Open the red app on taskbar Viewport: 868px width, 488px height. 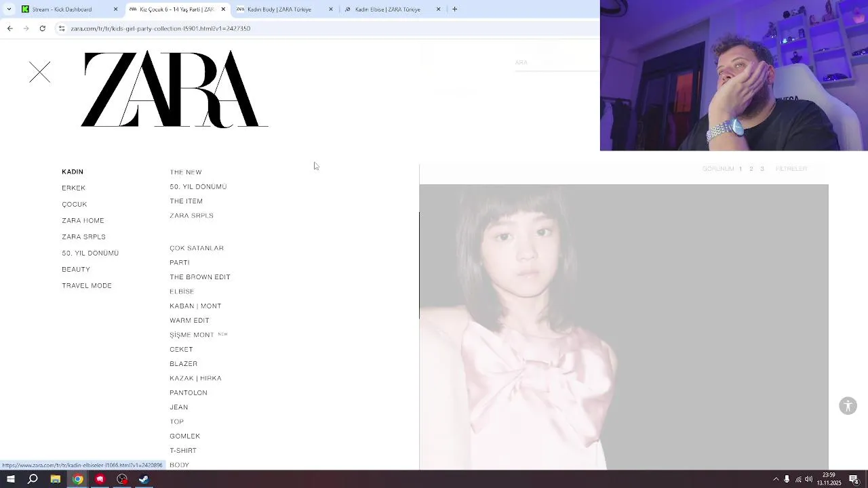click(100, 479)
